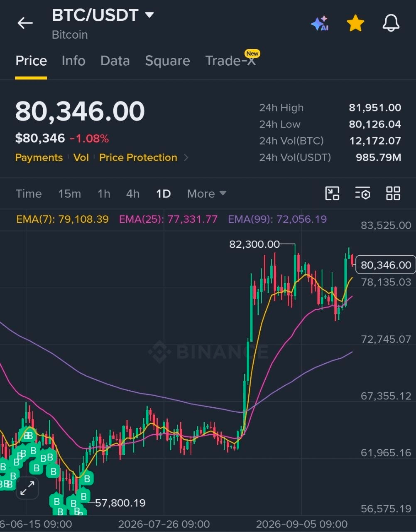This screenshot has width=416, height=532.
Task: Switch to the Data tab
Action: (115, 61)
